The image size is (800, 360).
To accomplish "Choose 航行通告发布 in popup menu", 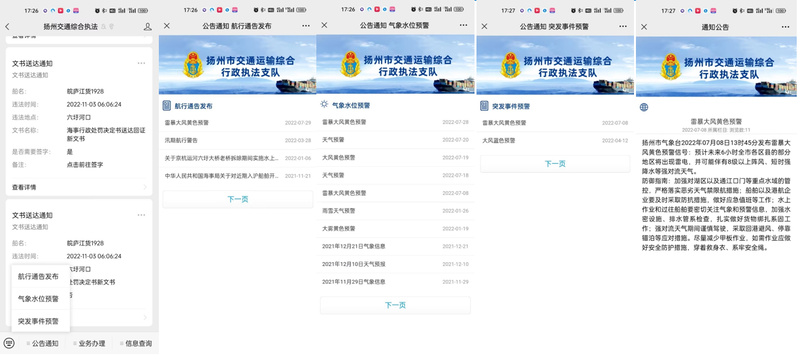I will coord(38,276).
